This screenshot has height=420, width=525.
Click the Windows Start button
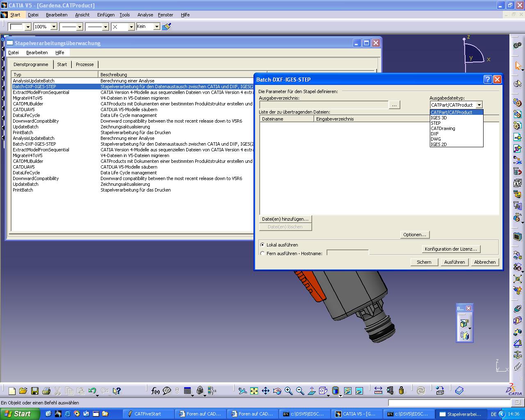tap(20, 414)
